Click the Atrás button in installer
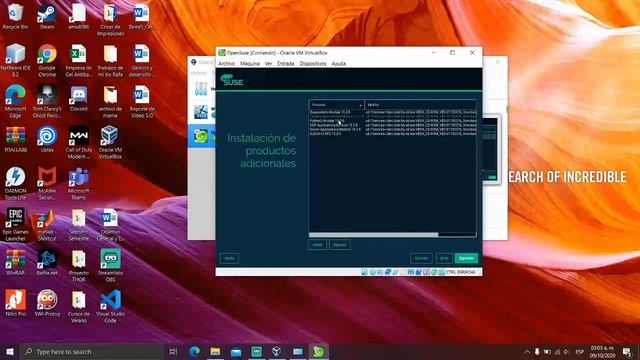 point(444,258)
